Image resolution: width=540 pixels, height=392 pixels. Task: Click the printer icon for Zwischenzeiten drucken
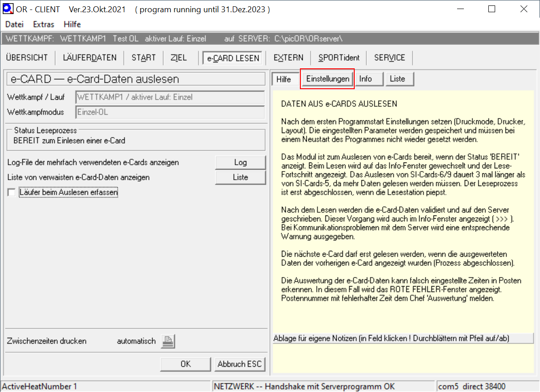168,341
